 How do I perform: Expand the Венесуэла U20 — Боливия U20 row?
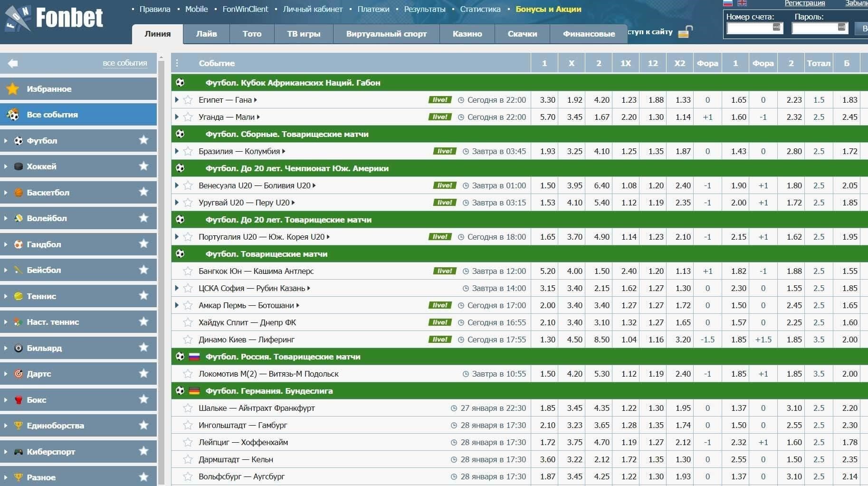pos(177,185)
